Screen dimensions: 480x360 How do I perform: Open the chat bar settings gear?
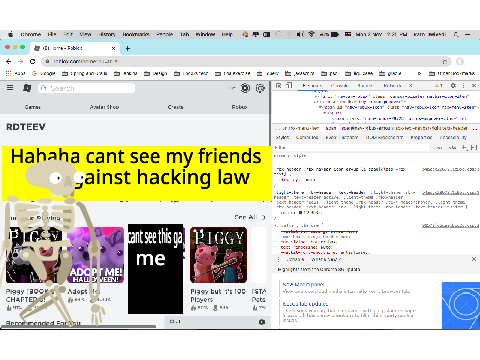(262, 322)
